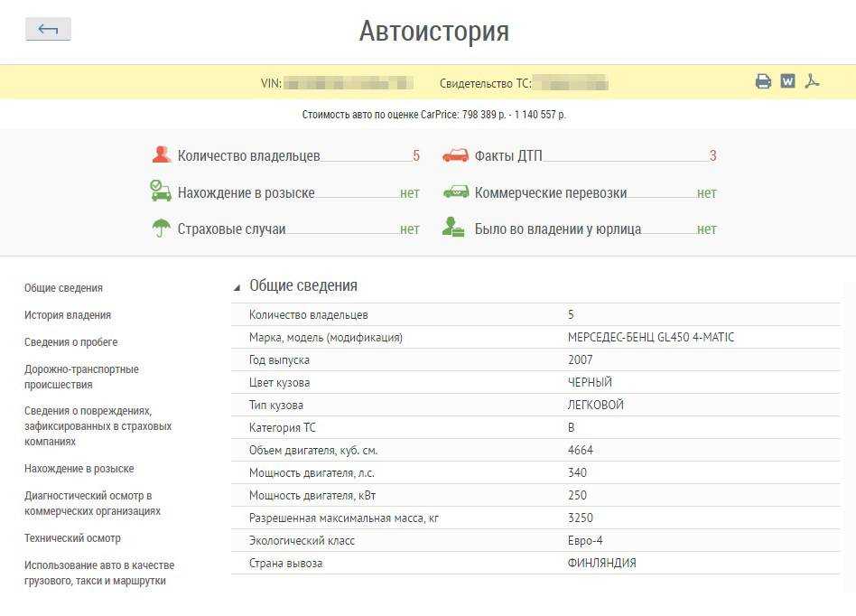Click the green car wanted-search icon
Viewport: 856px width, 616px height.
[161, 191]
